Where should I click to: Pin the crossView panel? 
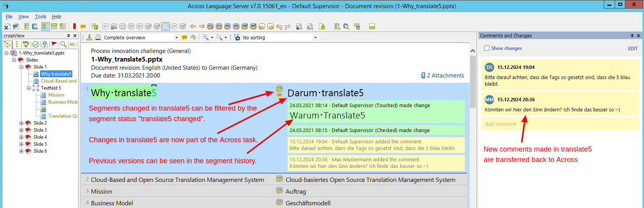pyautogui.click(x=68, y=35)
